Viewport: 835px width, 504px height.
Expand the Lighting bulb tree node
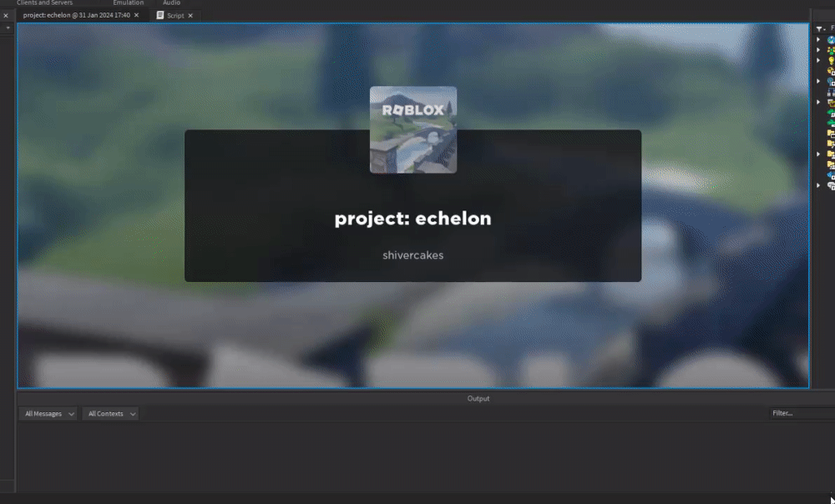[818, 60]
